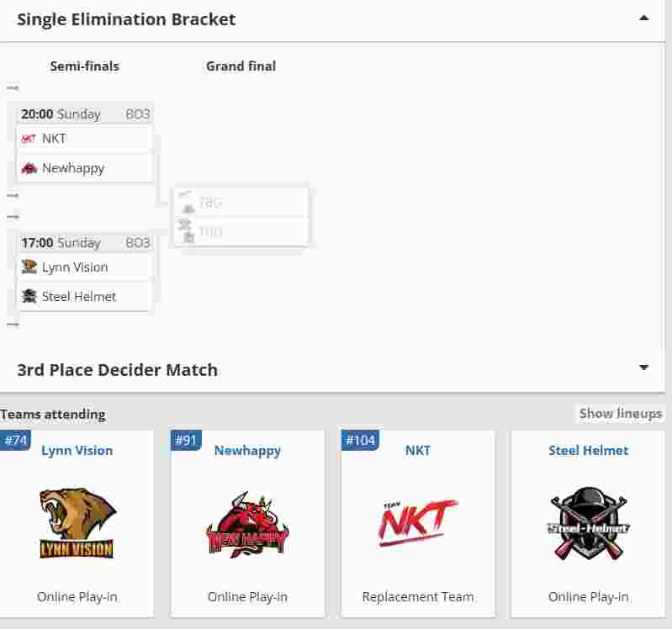This screenshot has height=629, width=672.
Task: Click the NKT logo in semi-final match
Action: tap(29, 139)
